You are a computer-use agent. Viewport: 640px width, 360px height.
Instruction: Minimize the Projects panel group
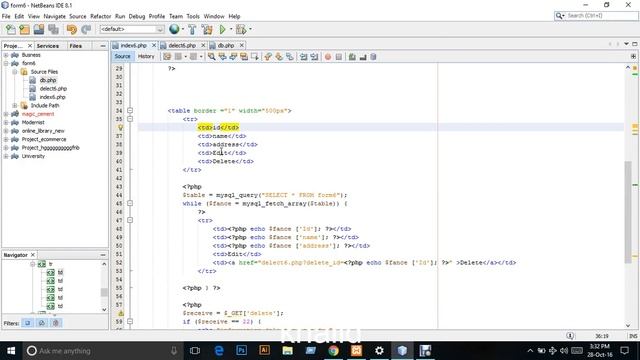click(103, 46)
